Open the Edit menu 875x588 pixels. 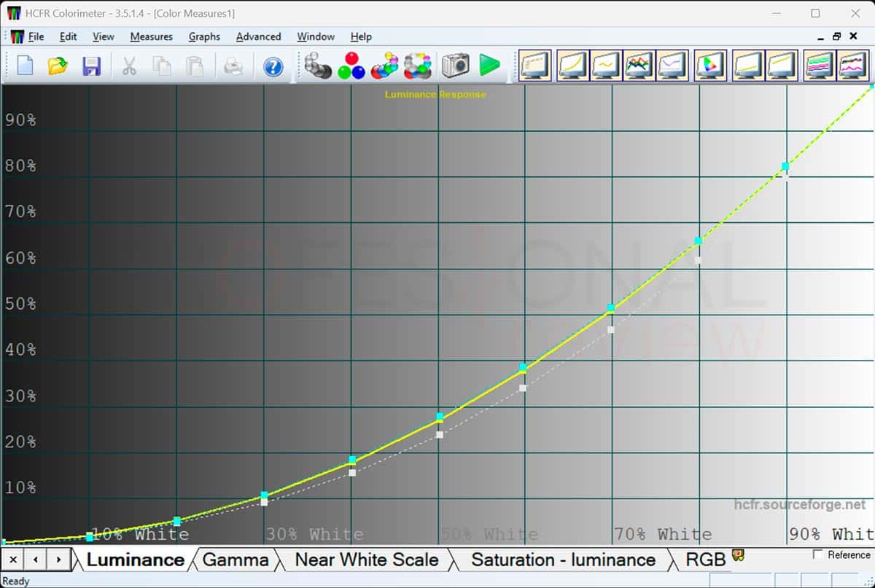[68, 36]
